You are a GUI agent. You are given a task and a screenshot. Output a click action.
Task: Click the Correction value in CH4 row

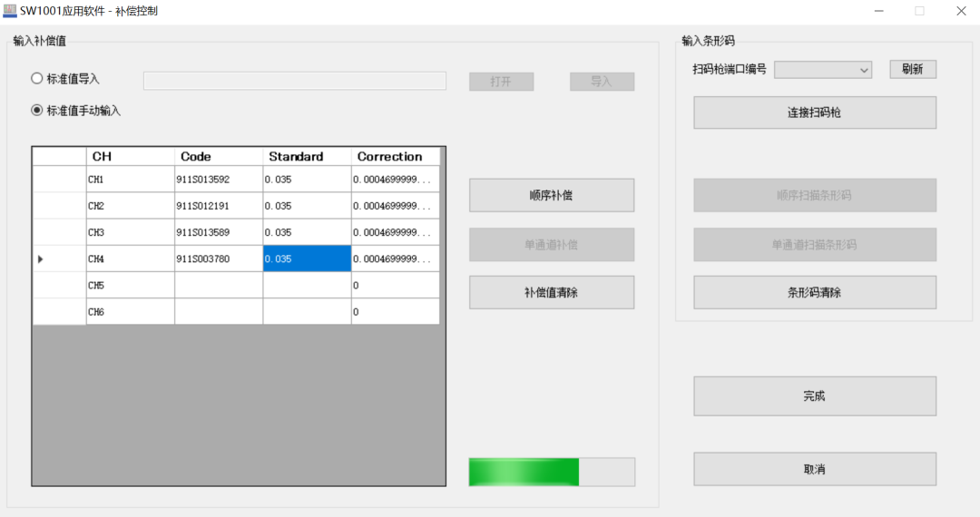(x=396, y=258)
